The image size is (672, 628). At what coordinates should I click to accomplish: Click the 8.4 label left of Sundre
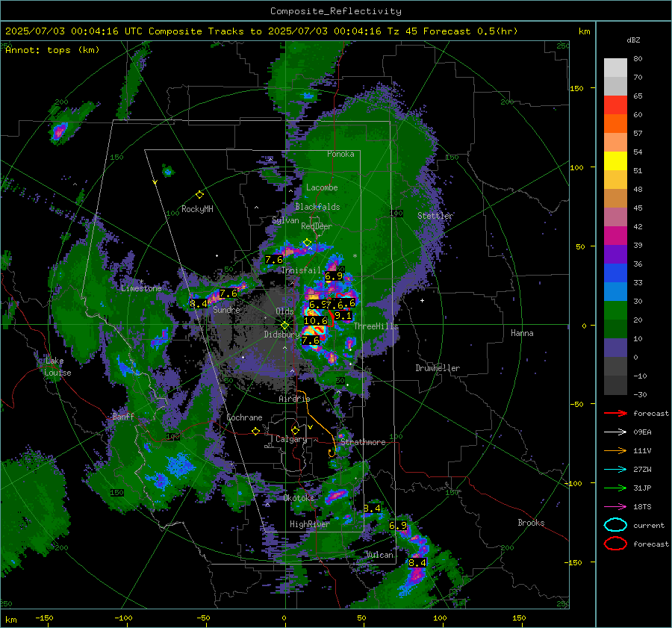(199, 303)
